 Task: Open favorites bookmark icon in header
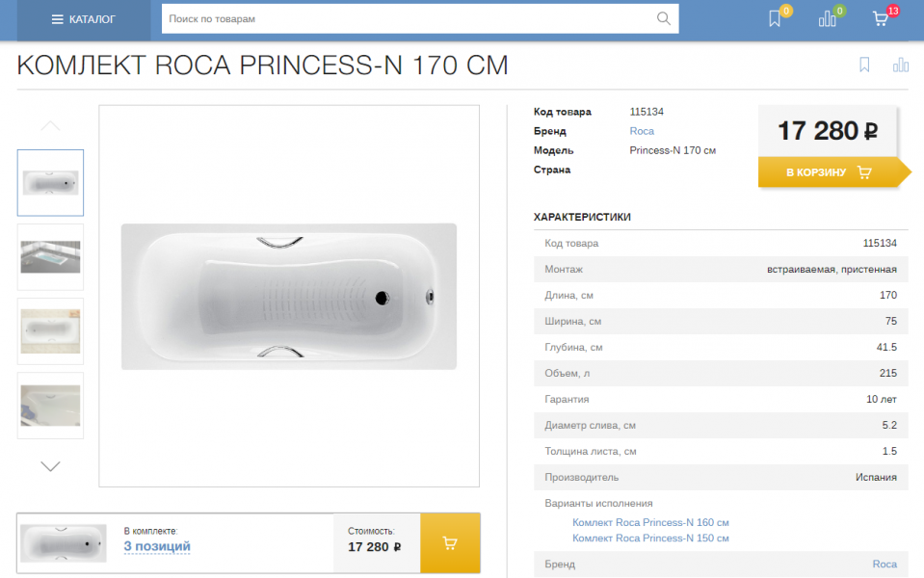tap(775, 18)
